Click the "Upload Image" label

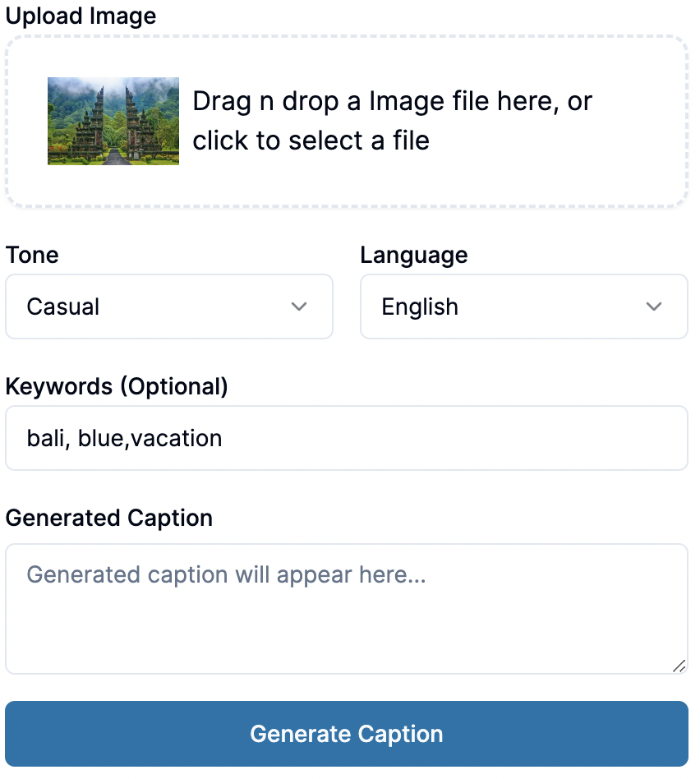coord(81,16)
